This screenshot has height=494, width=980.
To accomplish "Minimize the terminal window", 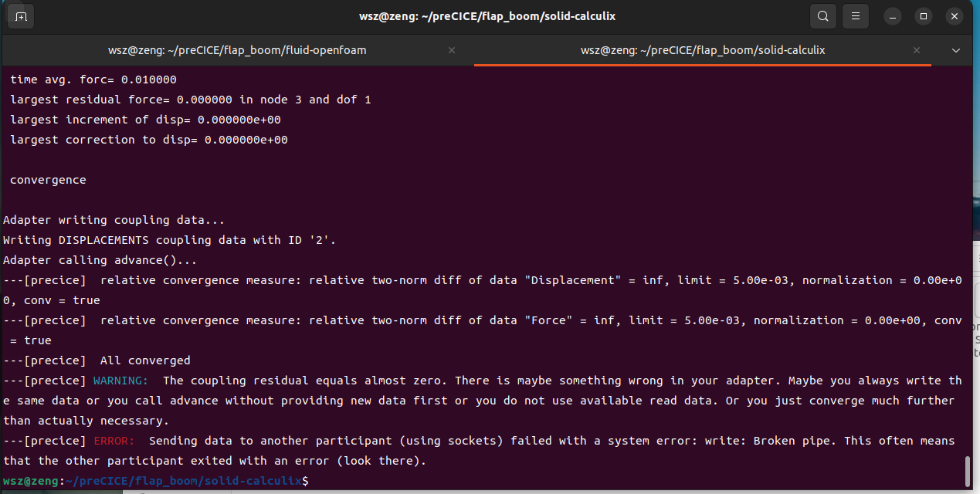I will coord(893,16).
